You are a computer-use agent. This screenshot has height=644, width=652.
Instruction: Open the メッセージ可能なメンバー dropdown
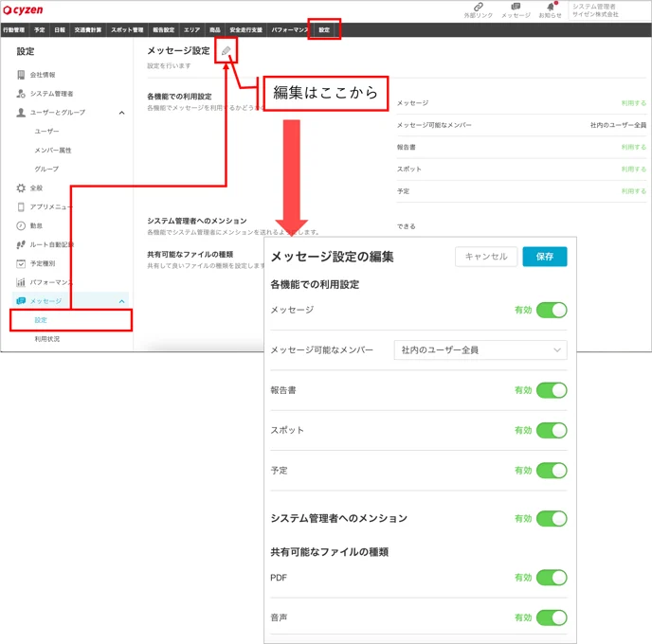[x=480, y=349]
